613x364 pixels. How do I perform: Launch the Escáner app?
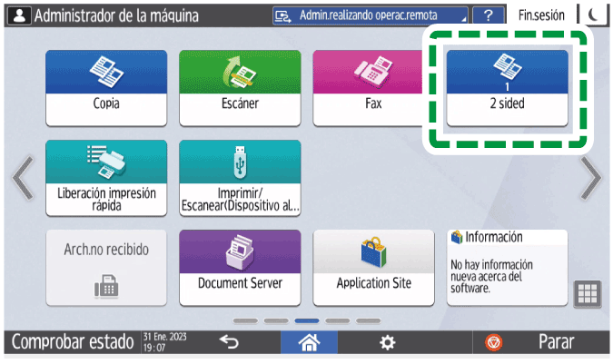pyautogui.click(x=240, y=88)
